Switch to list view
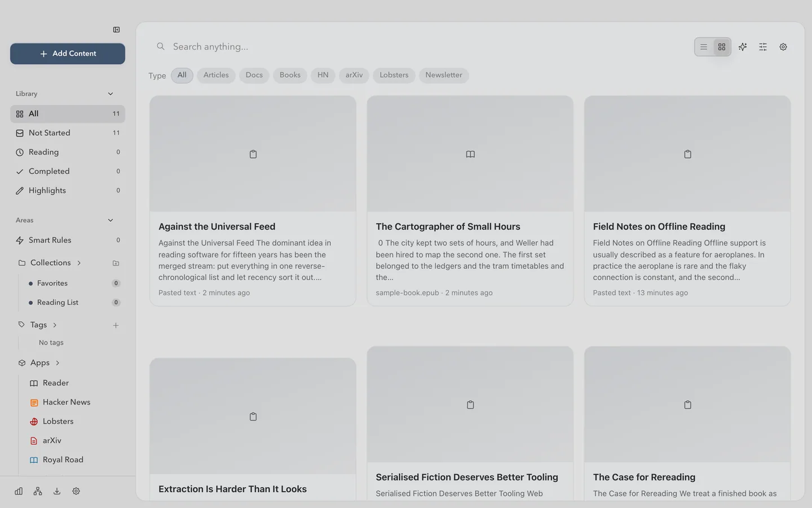 tap(704, 47)
